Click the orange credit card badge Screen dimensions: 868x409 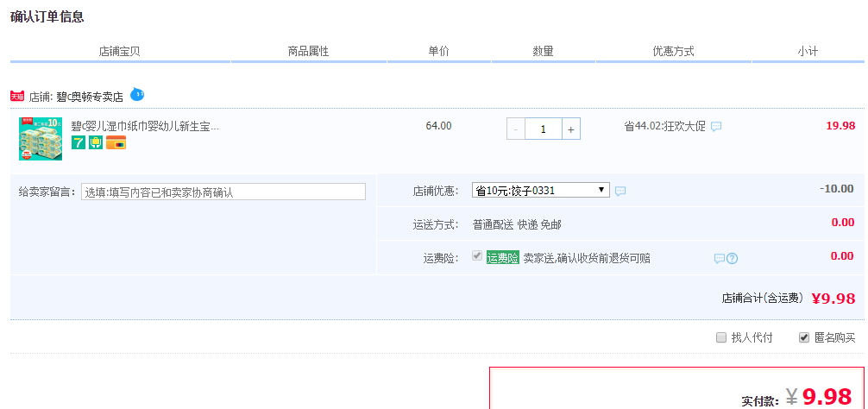tap(116, 142)
